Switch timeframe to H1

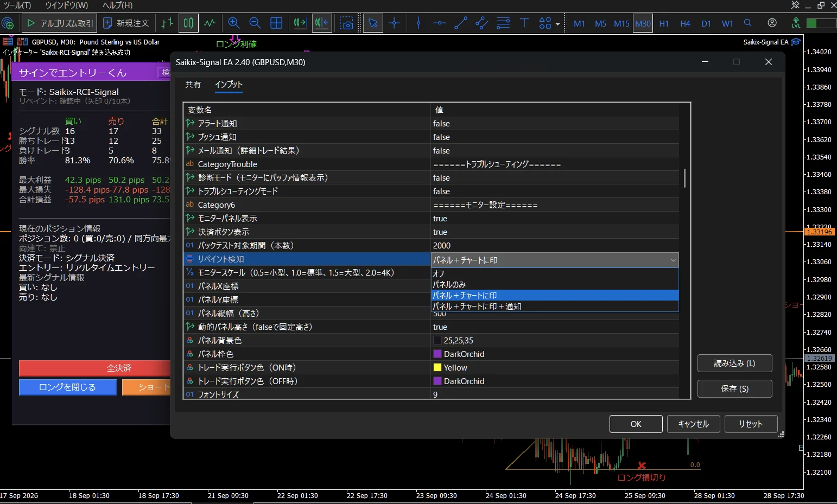[x=664, y=24]
